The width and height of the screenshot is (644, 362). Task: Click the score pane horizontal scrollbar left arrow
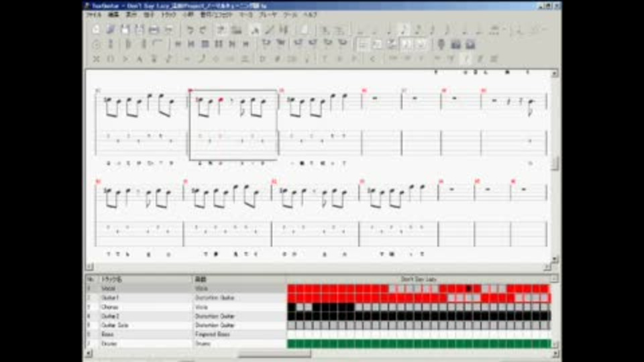tap(89, 267)
